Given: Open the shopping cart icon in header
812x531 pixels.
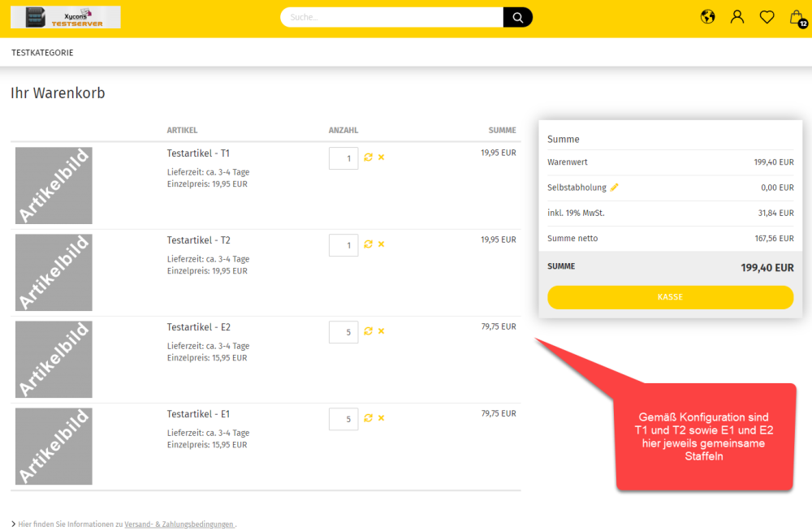Looking at the screenshot, I should [x=797, y=17].
